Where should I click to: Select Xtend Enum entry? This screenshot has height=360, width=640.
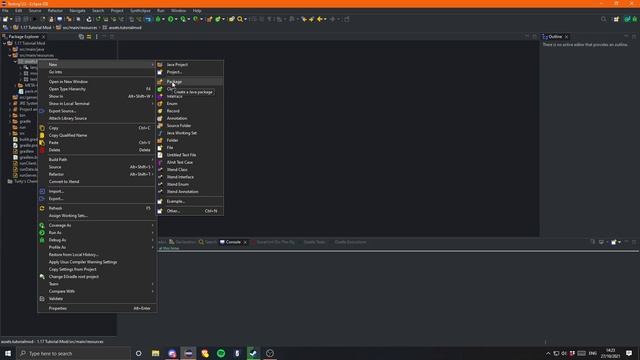(x=190, y=184)
